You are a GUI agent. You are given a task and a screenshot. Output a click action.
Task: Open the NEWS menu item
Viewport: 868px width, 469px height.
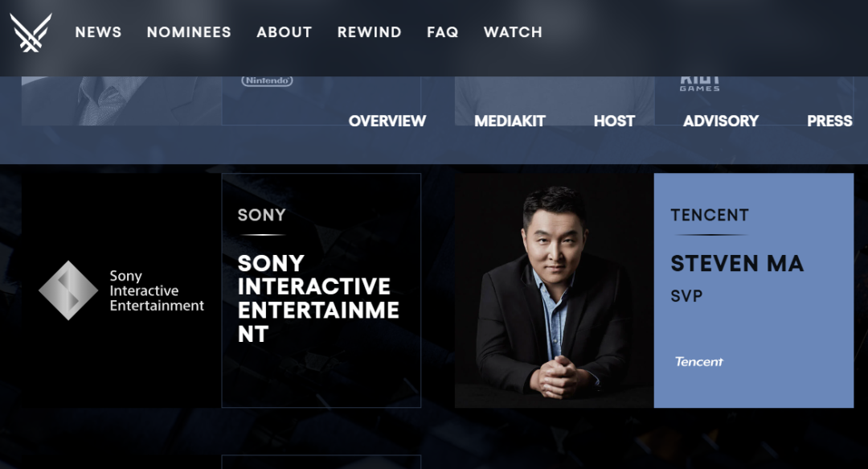[99, 32]
